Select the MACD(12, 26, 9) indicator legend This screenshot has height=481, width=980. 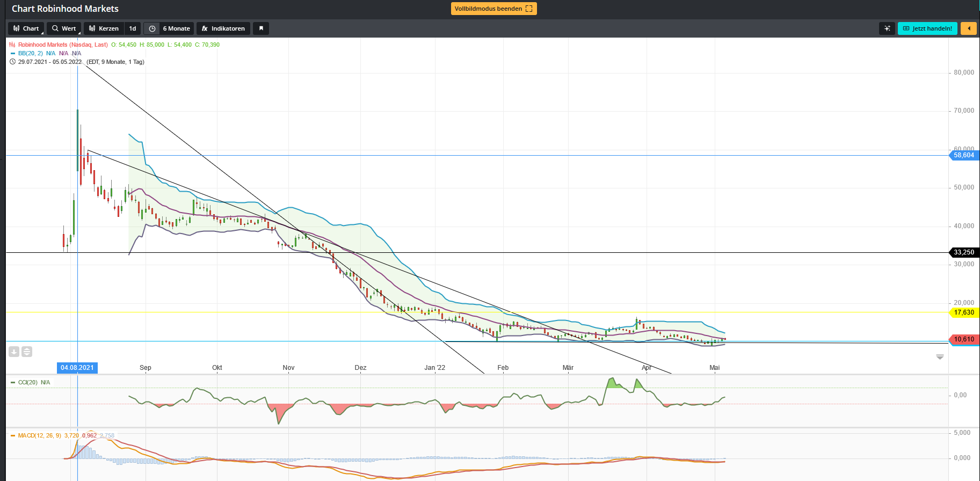[39, 435]
